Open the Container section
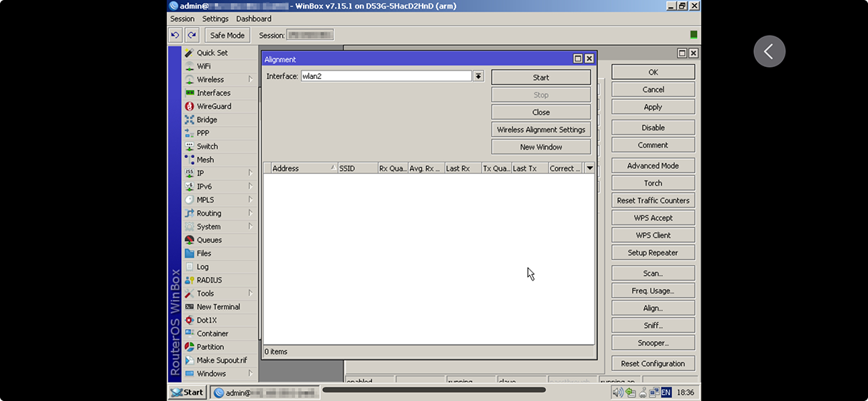The image size is (868, 401). 212,333
